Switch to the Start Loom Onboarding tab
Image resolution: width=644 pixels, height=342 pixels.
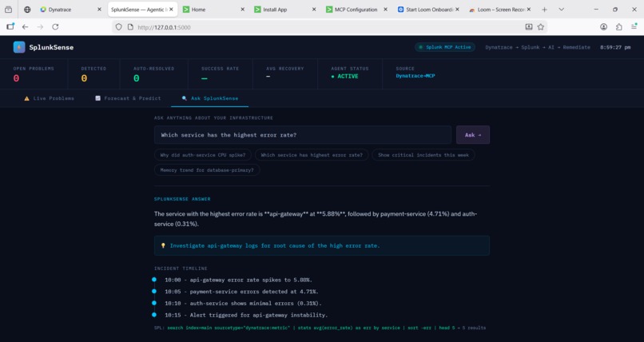click(428, 10)
